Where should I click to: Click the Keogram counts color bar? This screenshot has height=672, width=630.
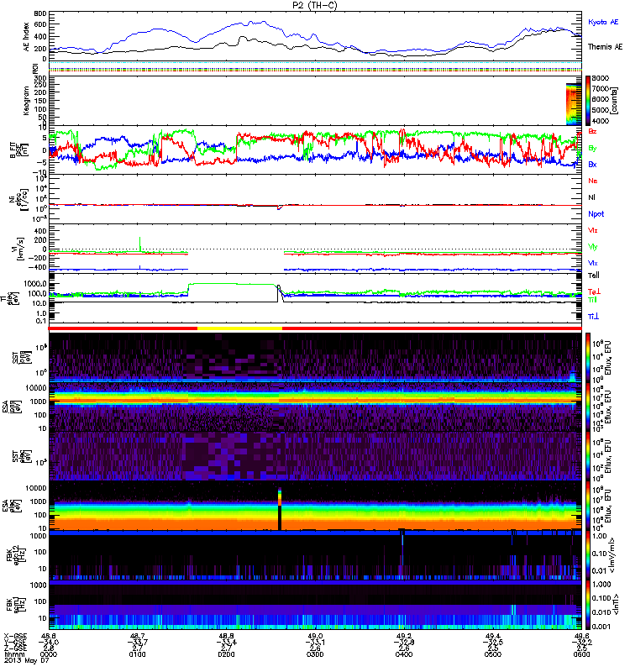point(588,101)
